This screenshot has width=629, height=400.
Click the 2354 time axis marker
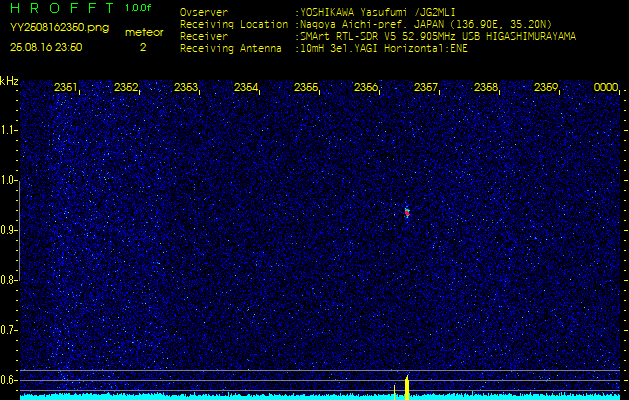[246, 87]
